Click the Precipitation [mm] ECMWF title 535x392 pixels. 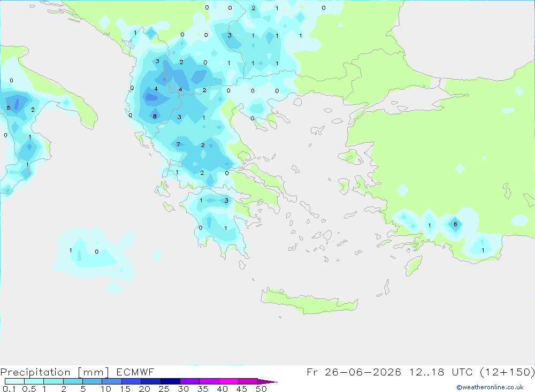(77, 372)
